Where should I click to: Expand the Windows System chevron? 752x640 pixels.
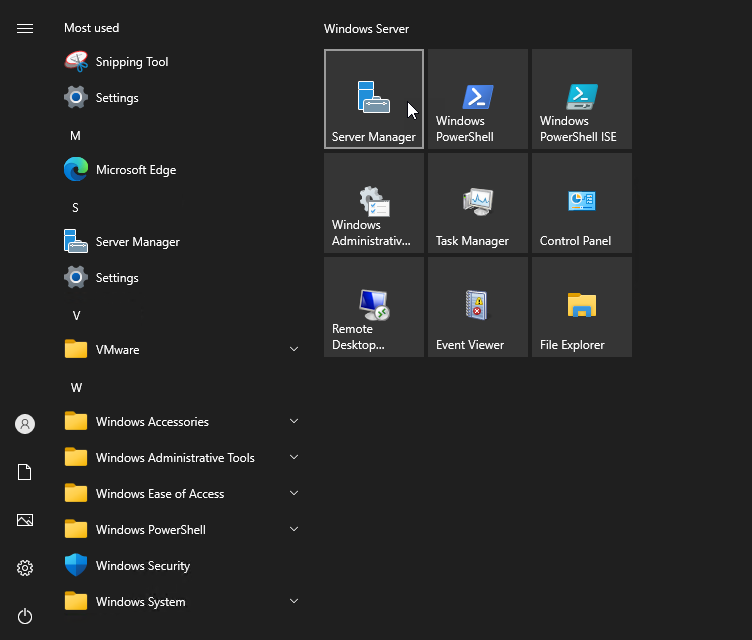click(294, 601)
